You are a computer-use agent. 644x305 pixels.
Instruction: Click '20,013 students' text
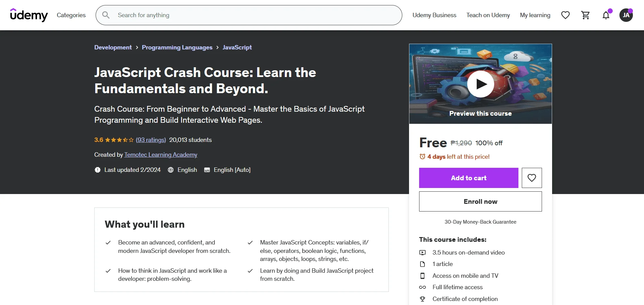click(191, 140)
